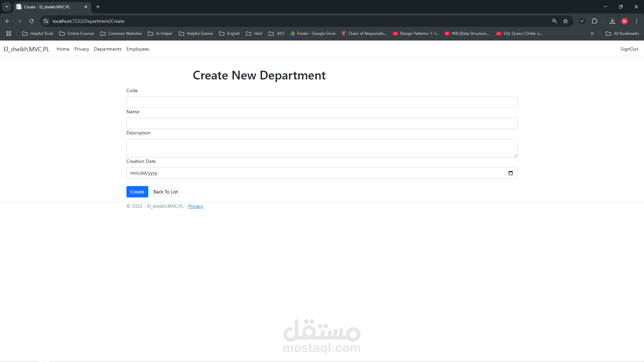Go to Departments in navbar
Image resolution: width=644 pixels, height=362 pixels.
[x=108, y=49]
